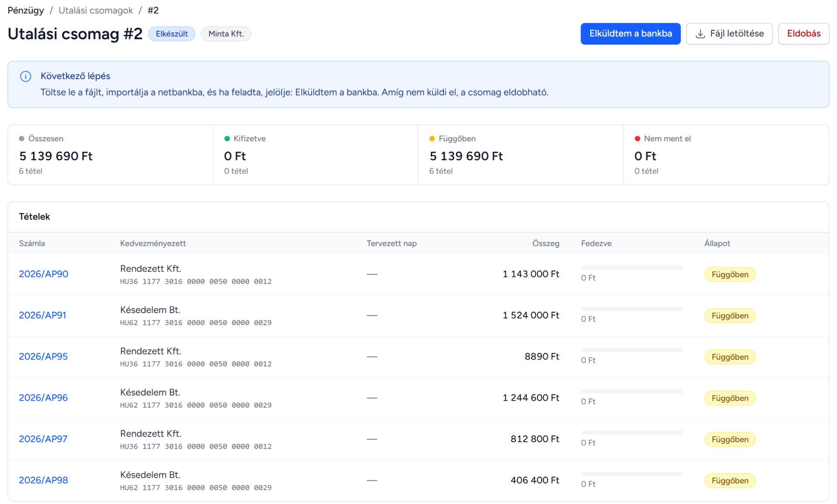Open Utalási csomagok breadcrumb link
This screenshot has width=837, height=504.
pyautogui.click(x=95, y=10)
